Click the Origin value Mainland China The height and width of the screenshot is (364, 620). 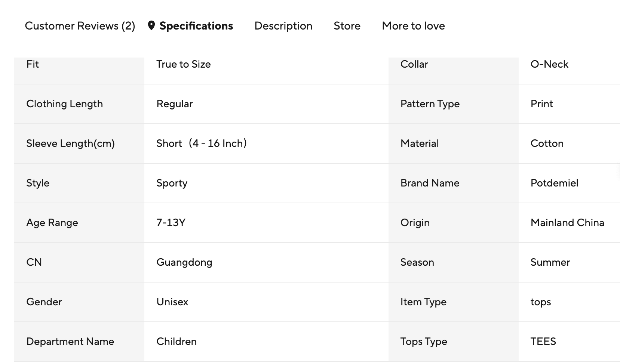(x=567, y=223)
